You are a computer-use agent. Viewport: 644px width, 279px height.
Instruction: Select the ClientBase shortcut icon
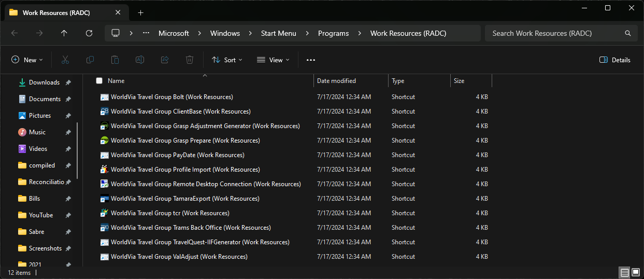coord(104,111)
